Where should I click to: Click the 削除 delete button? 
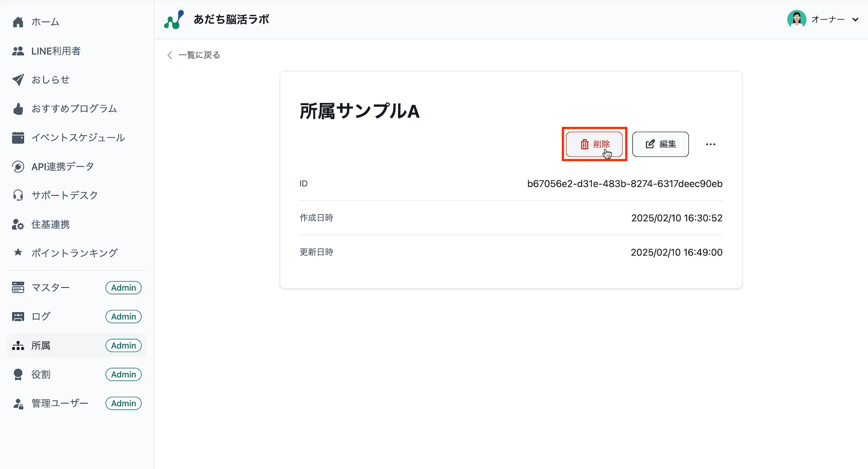point(594,144)
